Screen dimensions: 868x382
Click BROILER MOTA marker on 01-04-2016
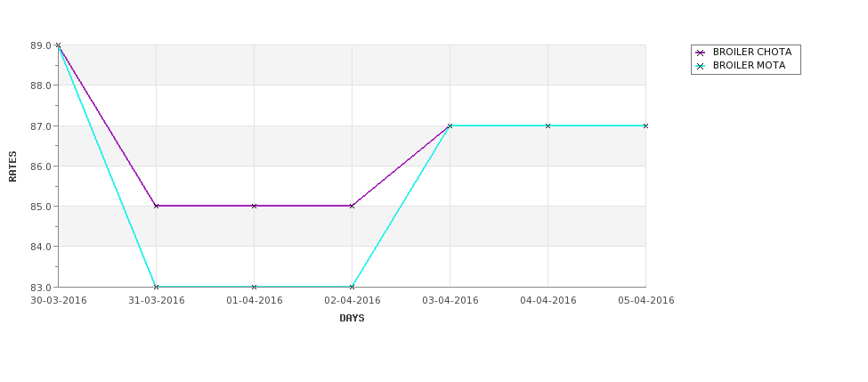(x=254, y=287)
